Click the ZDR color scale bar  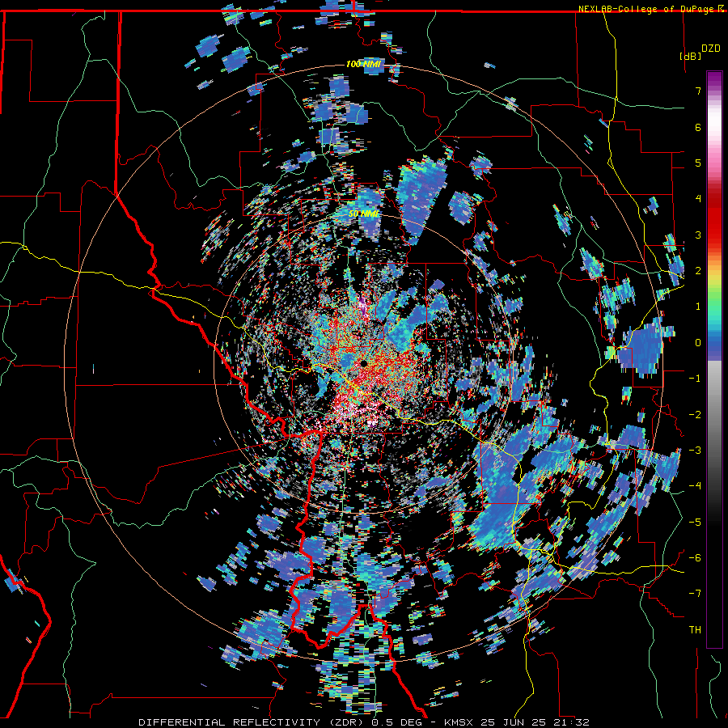point(714,359)
